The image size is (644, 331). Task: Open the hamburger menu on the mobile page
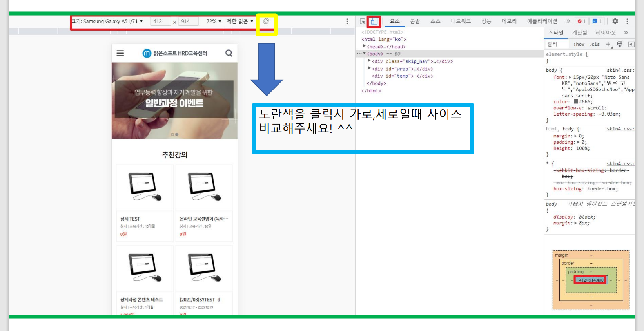tap(120, 53)
